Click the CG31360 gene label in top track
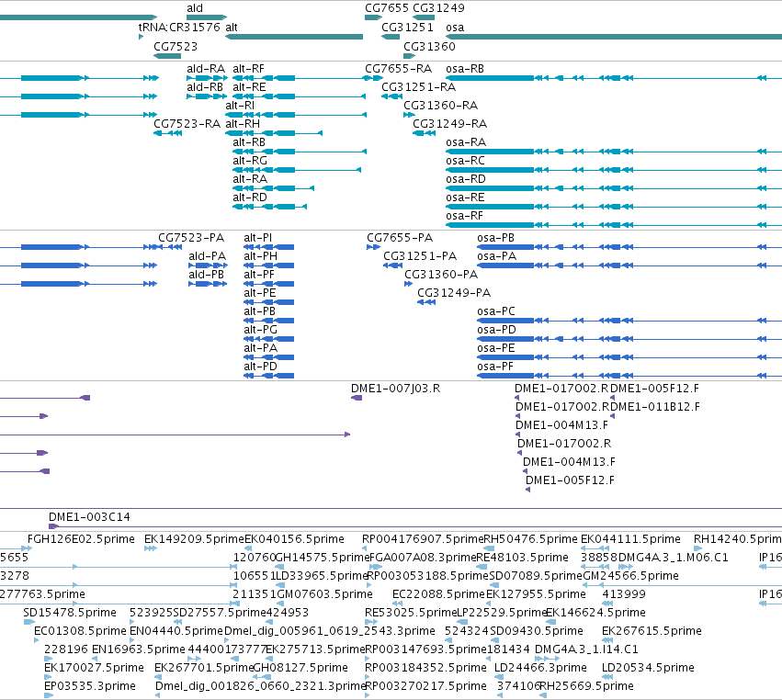This screenshot has width=782, height=700. pos(429,46)
